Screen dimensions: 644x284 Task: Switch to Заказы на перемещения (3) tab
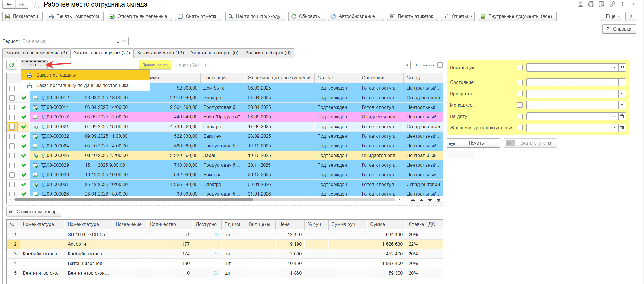36,53
